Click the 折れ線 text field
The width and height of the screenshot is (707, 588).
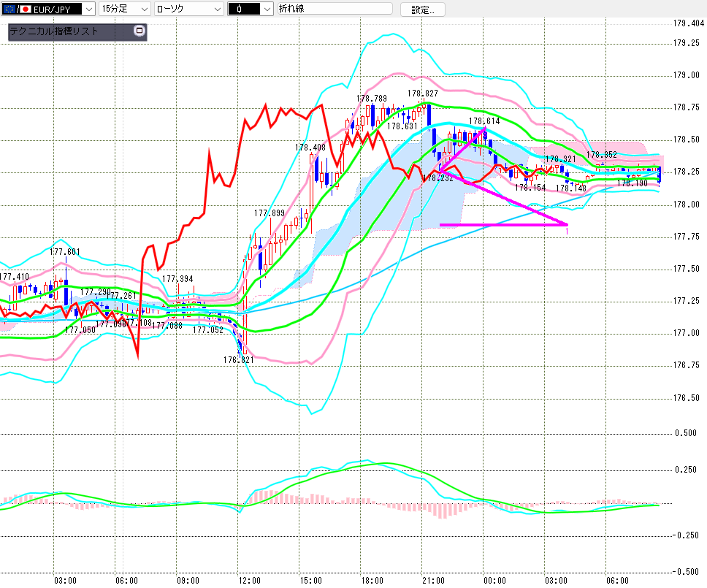[x=333, y=9]
